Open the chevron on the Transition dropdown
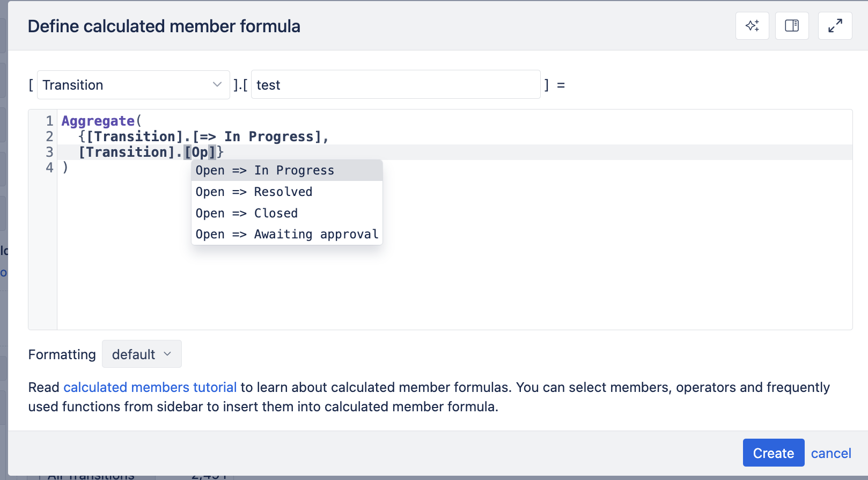Viewport: 868px width, 480px height. point(217,84)
